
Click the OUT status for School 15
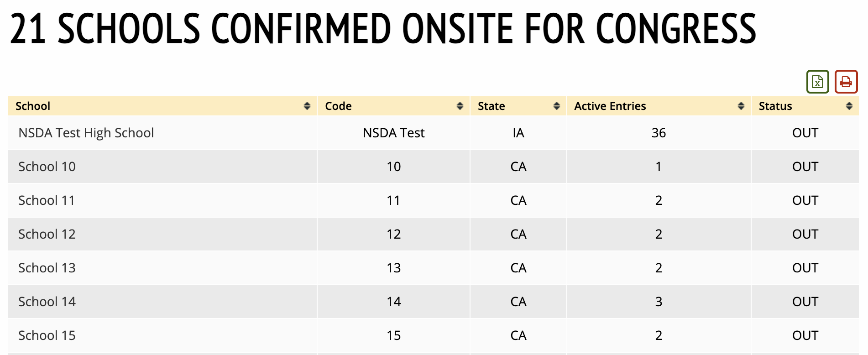[805, 335]
